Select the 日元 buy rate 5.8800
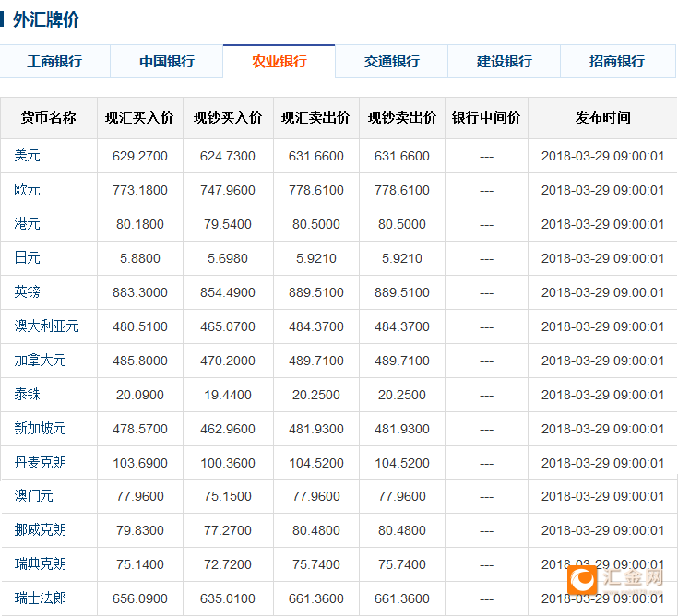 coord(139,258)
